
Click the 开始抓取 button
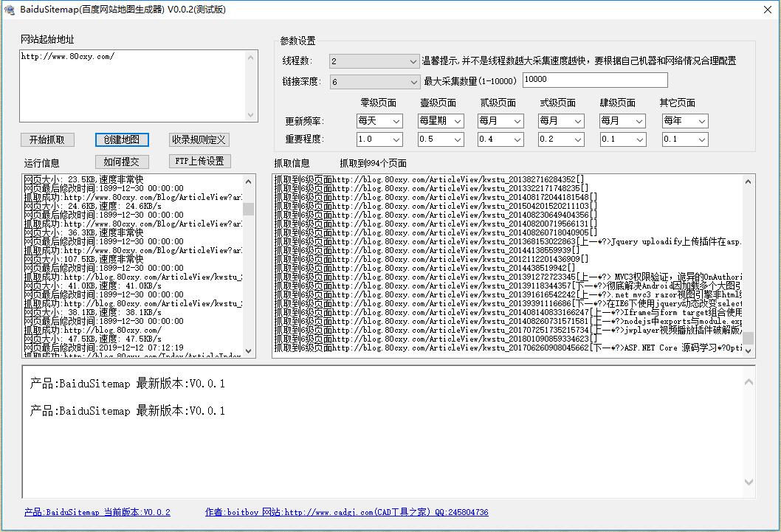coord(47,140)
